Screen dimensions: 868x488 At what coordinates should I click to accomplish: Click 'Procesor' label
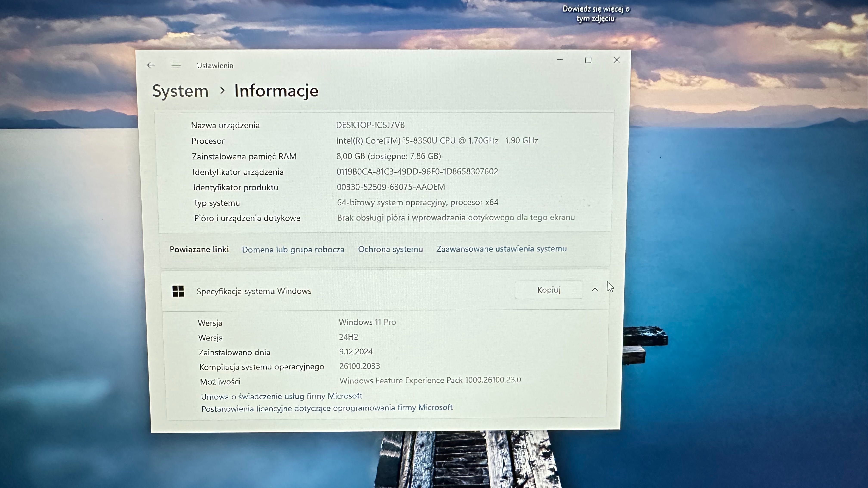[208, 141]
